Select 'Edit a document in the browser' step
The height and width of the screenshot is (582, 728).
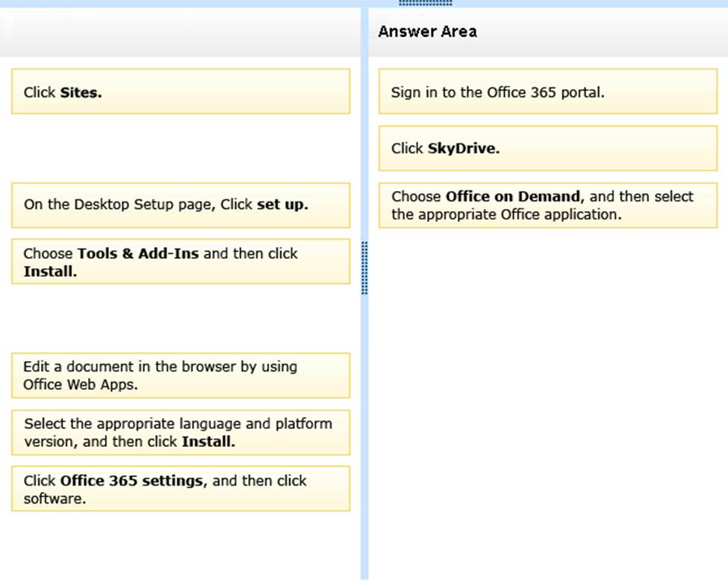[x=181, y=375]
